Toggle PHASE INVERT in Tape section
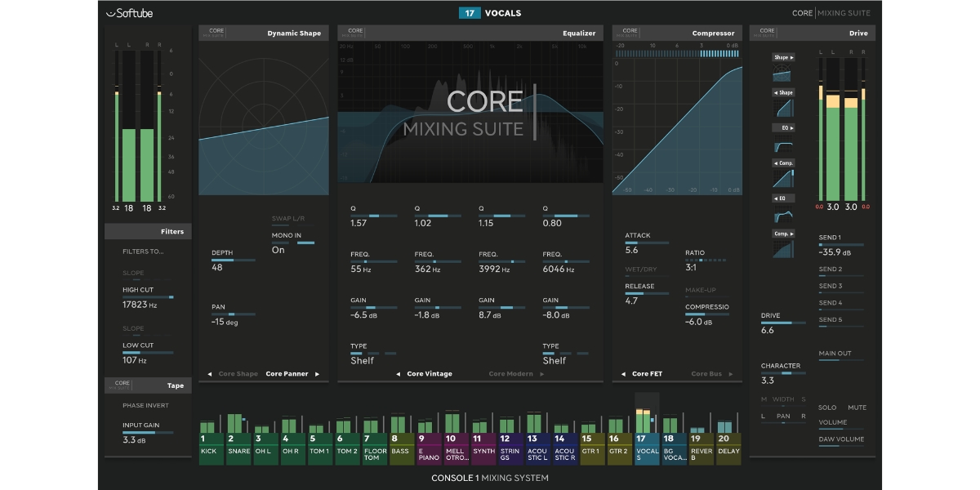Viewport: 980px width, 490px height. click(x=145, y=405)
